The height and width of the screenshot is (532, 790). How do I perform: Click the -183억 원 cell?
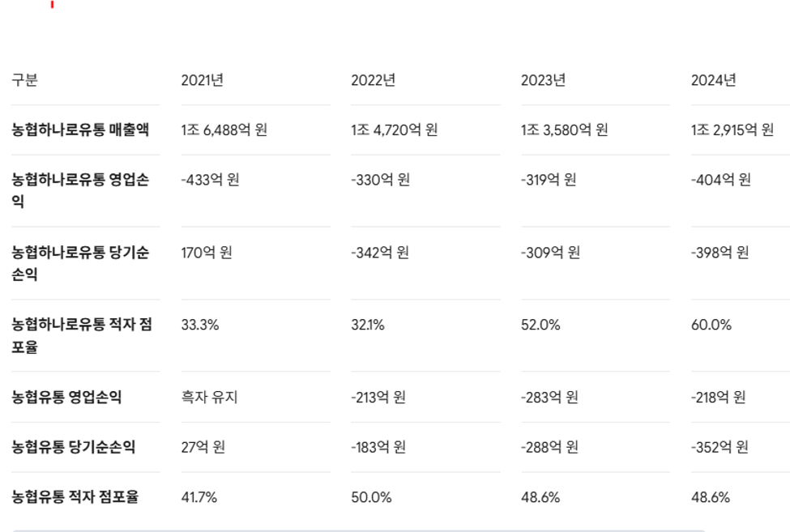tap(378, 447)
